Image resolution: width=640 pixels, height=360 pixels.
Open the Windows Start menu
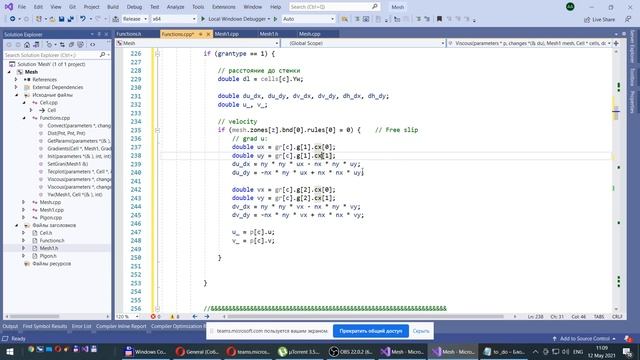(9, 351)
